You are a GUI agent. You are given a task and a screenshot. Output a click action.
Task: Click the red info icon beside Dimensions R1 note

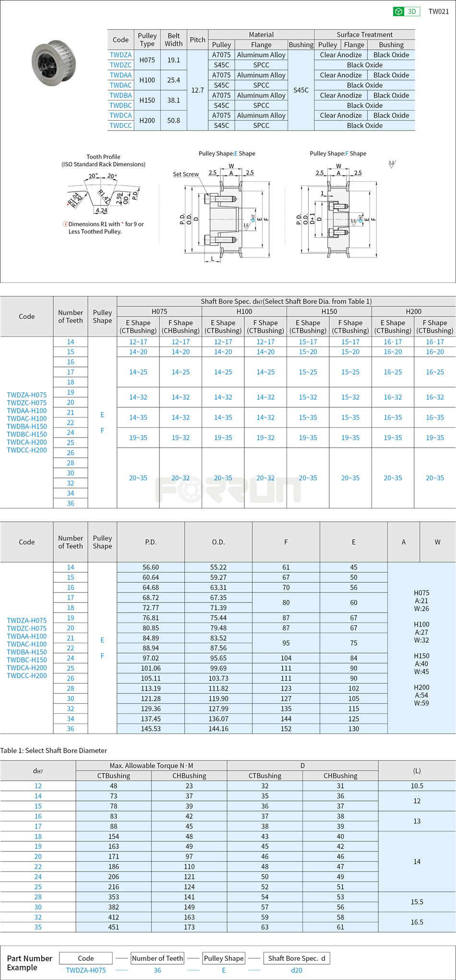[x=65, y=224]
